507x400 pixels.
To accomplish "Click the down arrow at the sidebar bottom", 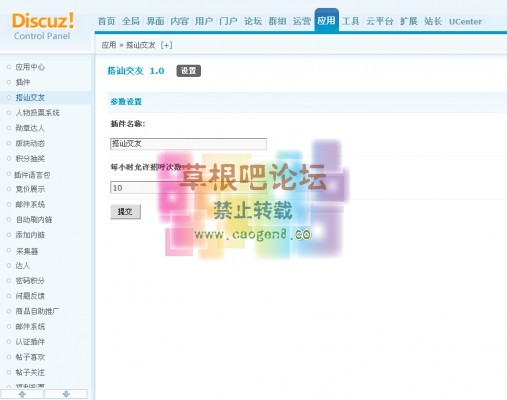I will click(66, 394).
